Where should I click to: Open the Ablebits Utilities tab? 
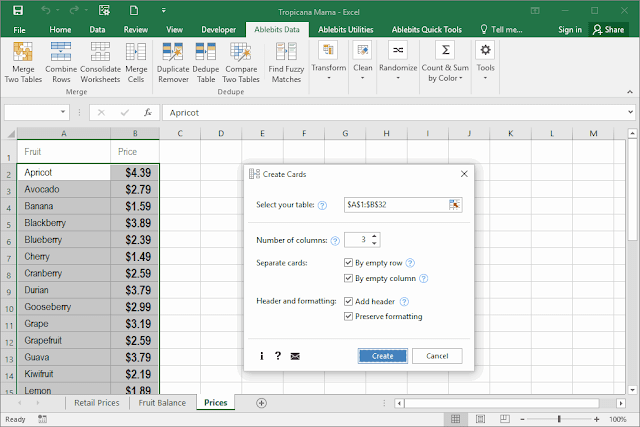(345, 29)
